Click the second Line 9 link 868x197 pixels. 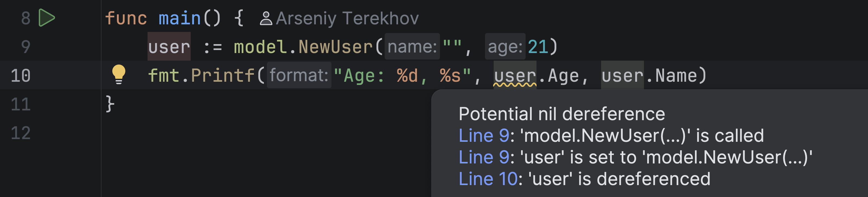point(484,157)
